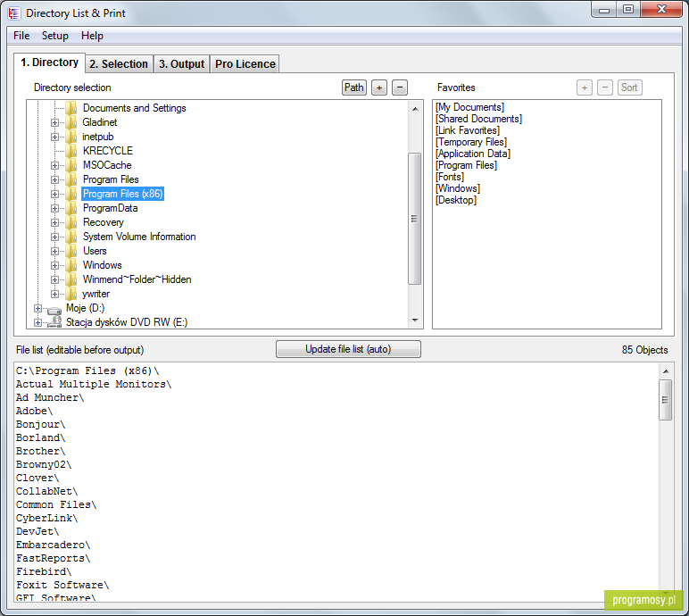
Task: Click the 'Firebird\' file list entry
Action: tap(44, 571)
